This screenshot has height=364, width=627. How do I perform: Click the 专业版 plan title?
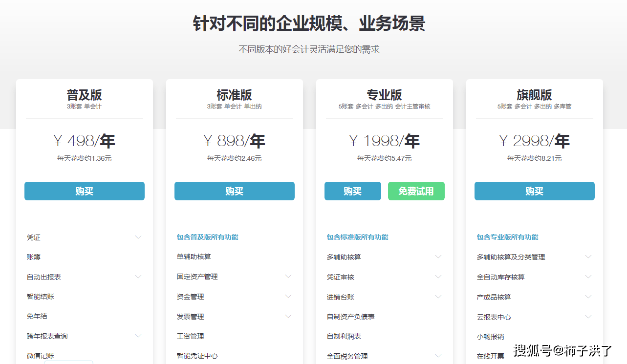tap(385, 94)
